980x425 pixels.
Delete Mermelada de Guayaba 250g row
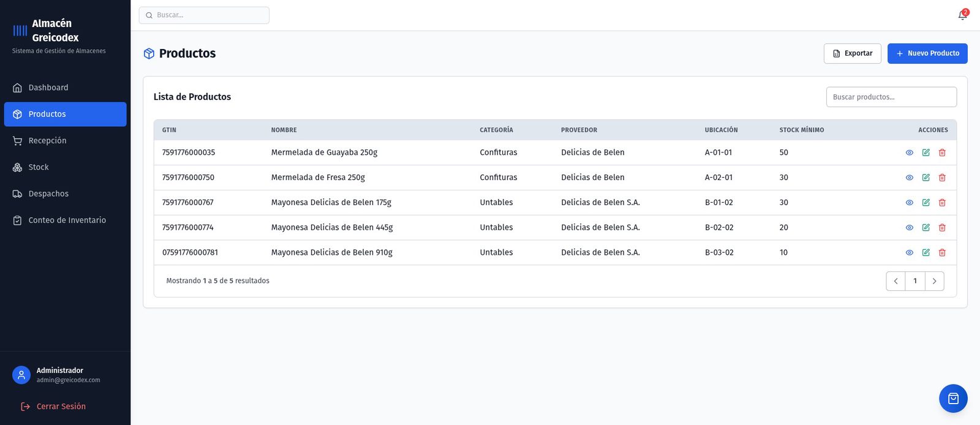coord(942,152)
